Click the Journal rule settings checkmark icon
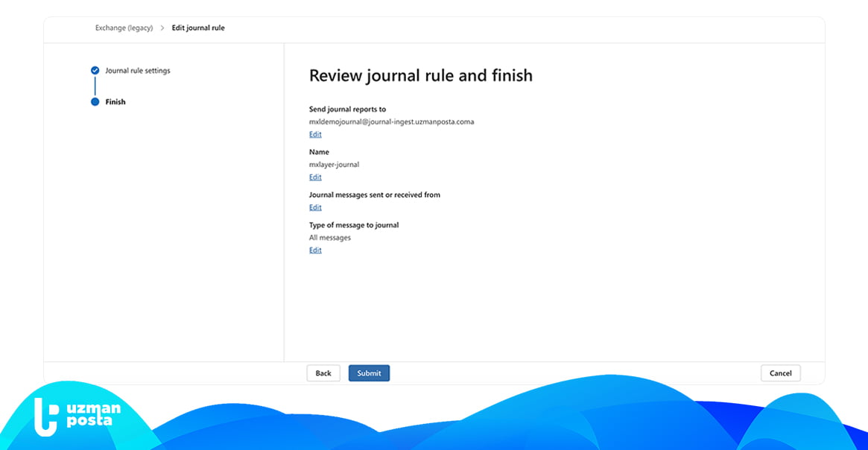868x450 pixels. click(x=95, y=71)
